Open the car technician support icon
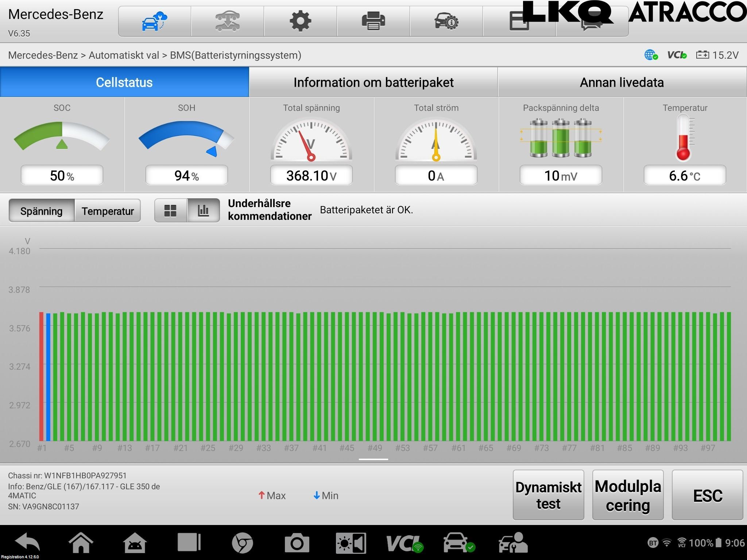This screenshot has height=560, width=747. click(x=513, y=542)
